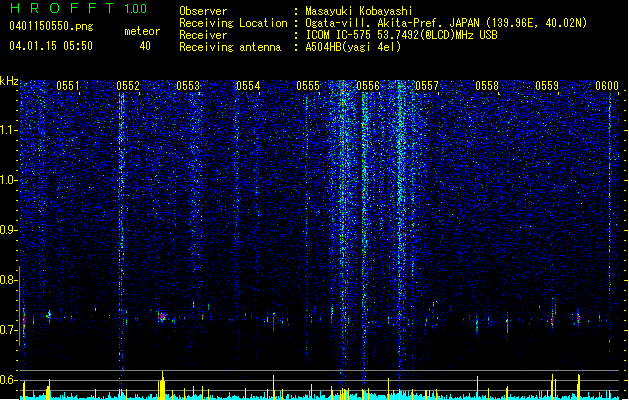Click the 0.9 kHz axis label
The height and width of the screenshot is (400, 629).
click(x=9, y=230)
